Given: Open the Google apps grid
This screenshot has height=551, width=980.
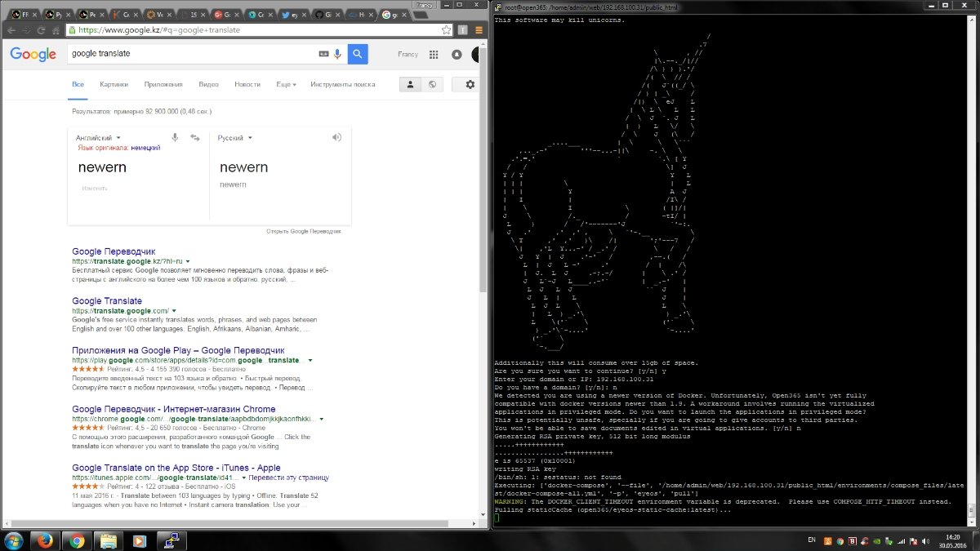Looking at the screenshot, I should 434,55.
